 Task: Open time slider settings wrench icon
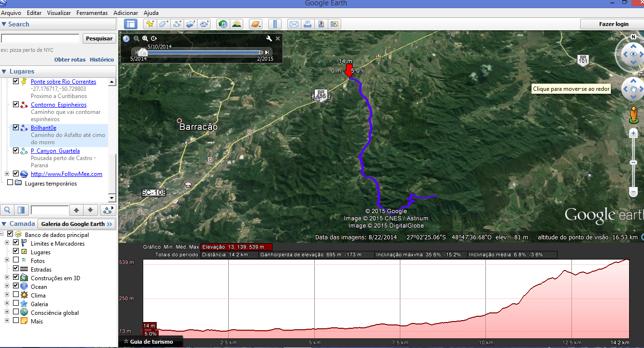coord(269,38)
